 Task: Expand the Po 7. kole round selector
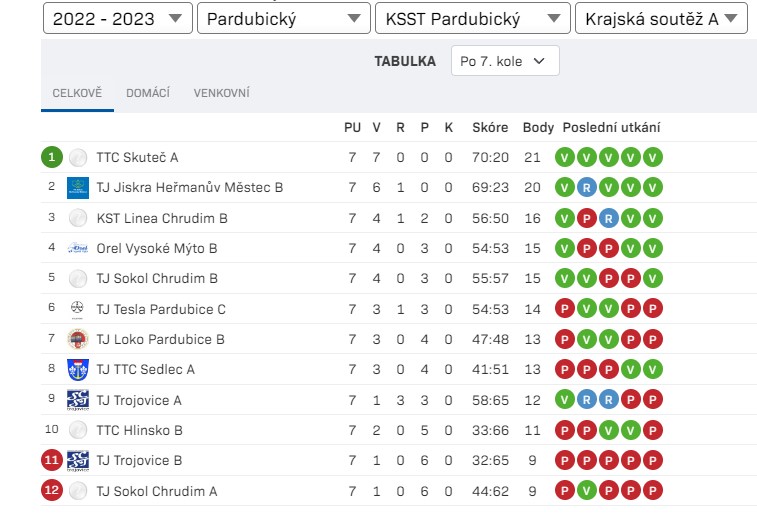coord(505,61)
